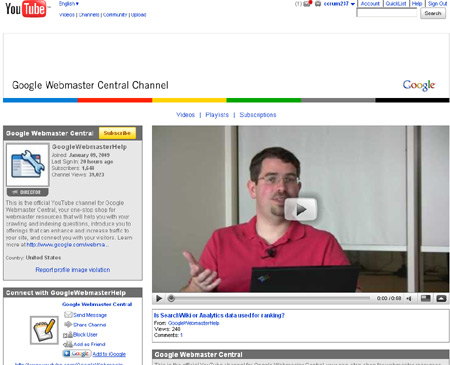Click the video progress seek bar

pos(270,298)
